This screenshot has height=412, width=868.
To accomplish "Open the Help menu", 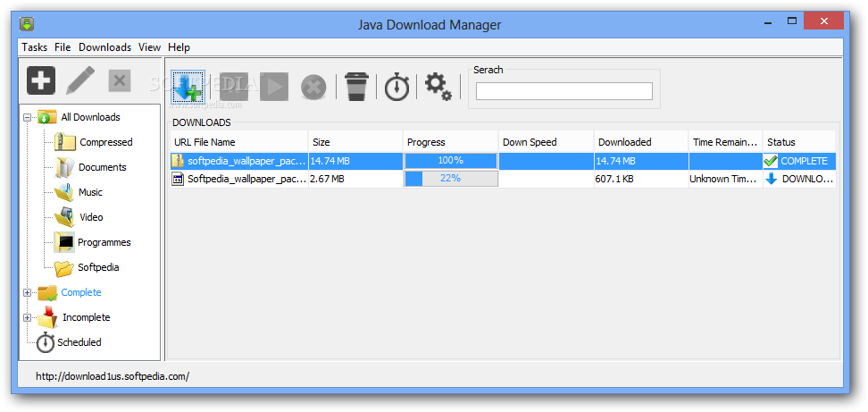I will coord(179,47).
